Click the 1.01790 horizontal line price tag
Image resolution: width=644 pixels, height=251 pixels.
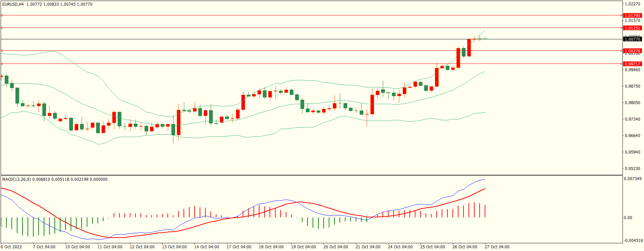click(x=632, y=15)
